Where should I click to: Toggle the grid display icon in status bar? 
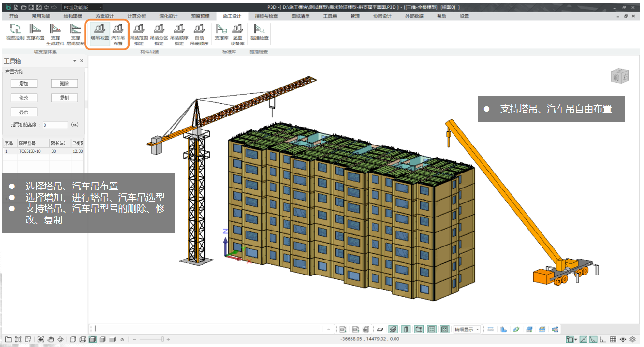613,340
